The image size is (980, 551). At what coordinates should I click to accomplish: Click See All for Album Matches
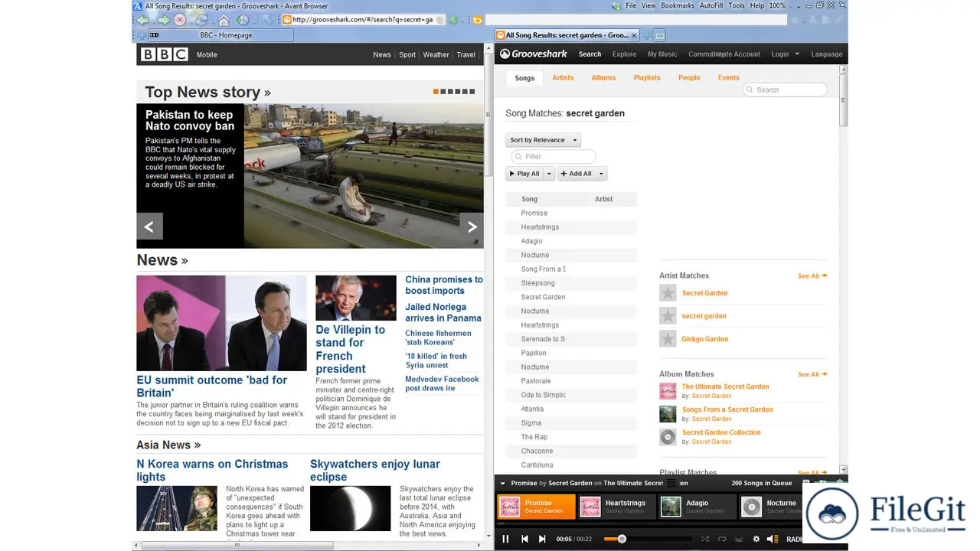click(812, 375)
